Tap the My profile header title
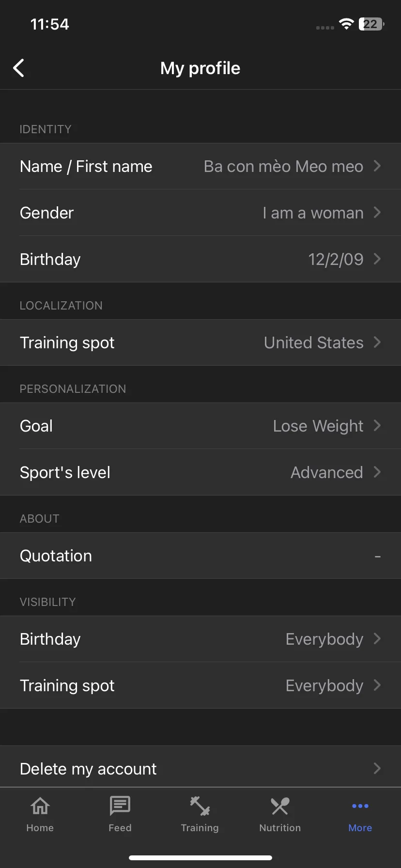The width and height of the screenshot is (401, 868). tap(200, 68)
